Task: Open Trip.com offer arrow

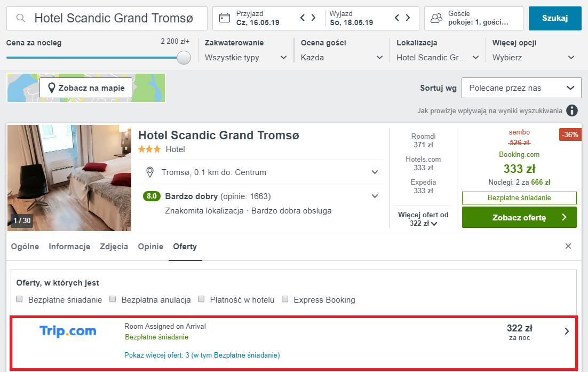Action: (567, 331)
